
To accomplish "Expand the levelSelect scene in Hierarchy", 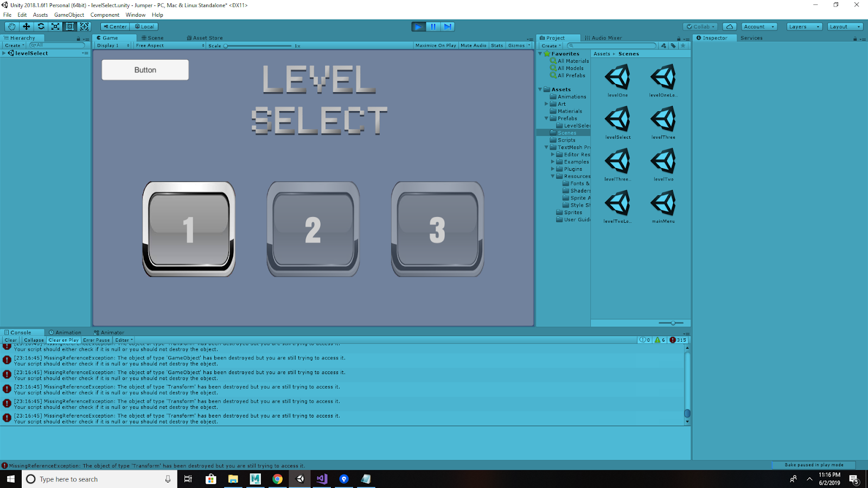I will click(x=4, y=53).
